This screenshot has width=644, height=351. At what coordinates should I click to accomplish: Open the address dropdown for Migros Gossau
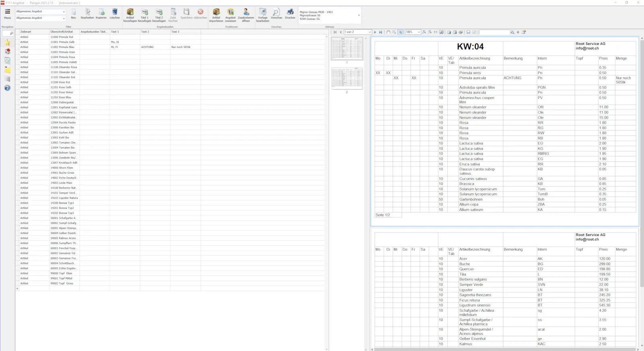click(359, 15)
